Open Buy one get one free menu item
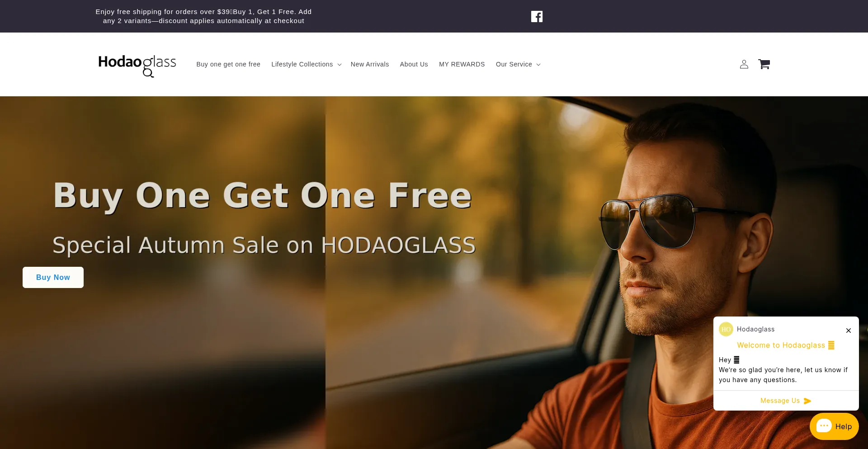Image resolution: width=868 pixels, height=449 pixels. (x=228, y=64)
